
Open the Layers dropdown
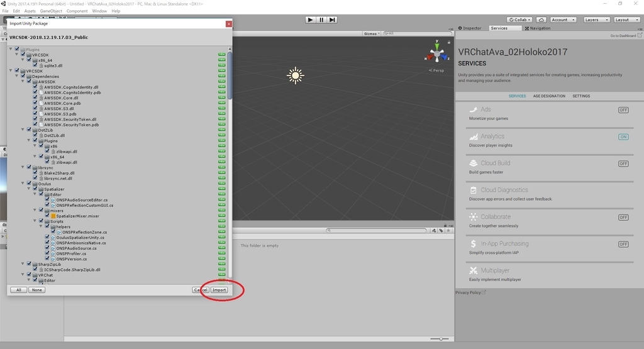pyautogui.click(x=596, y=19)
